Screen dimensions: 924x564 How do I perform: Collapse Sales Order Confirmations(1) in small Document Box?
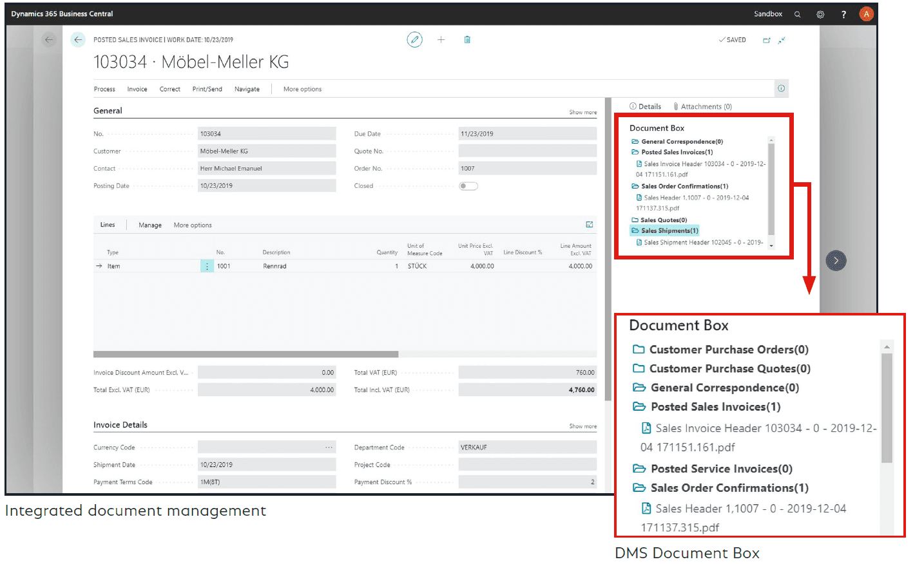(680, 187)
